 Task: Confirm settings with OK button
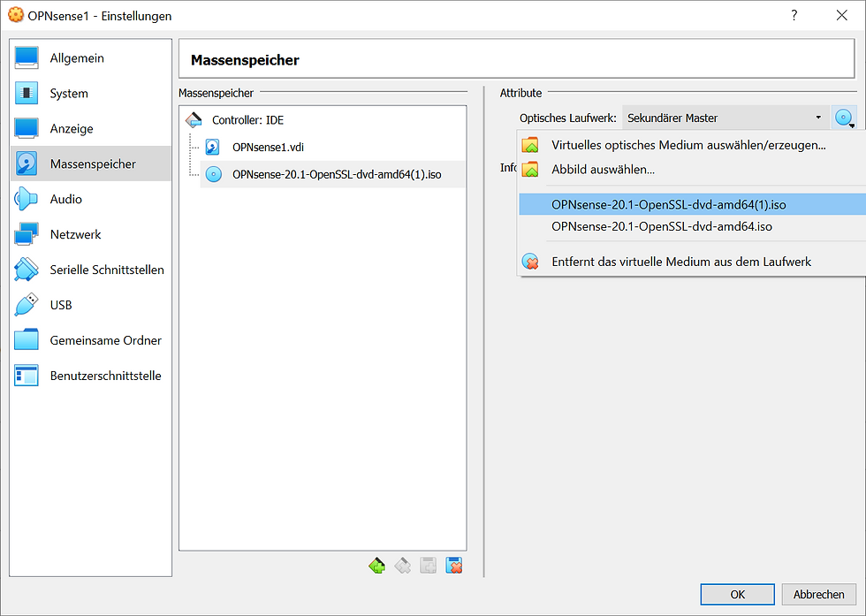pos(737,595)
